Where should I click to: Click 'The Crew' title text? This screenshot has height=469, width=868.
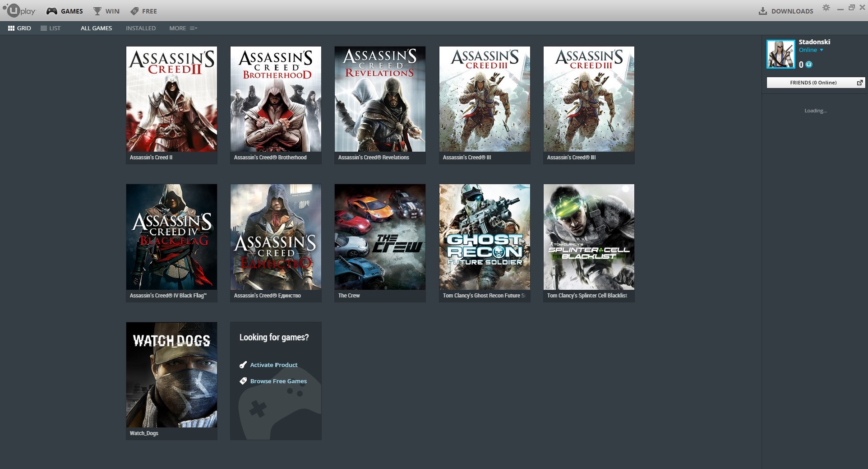click(x=349, y=296)
